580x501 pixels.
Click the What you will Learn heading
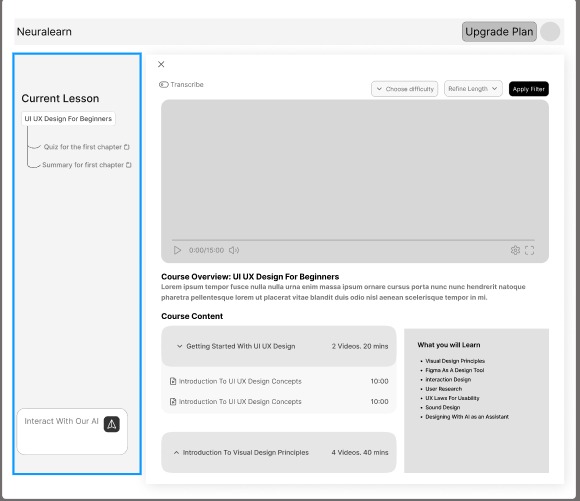click(449, 345)
